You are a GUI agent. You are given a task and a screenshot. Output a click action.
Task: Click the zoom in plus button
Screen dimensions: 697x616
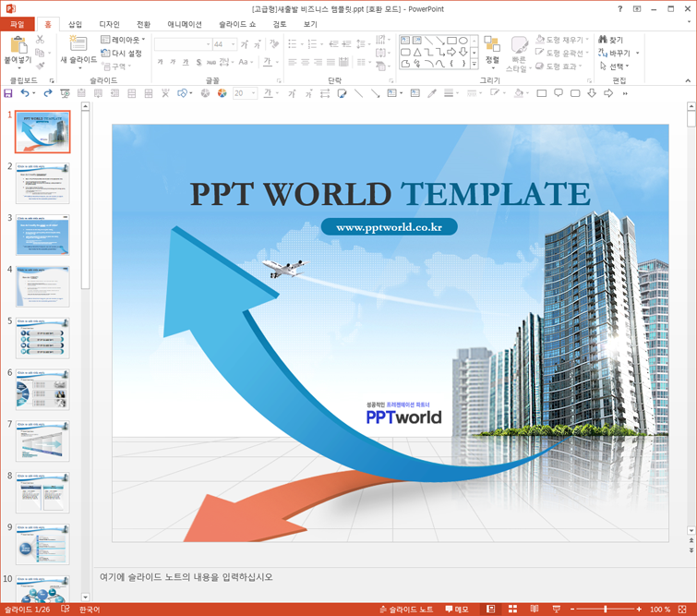coord(639,609)
